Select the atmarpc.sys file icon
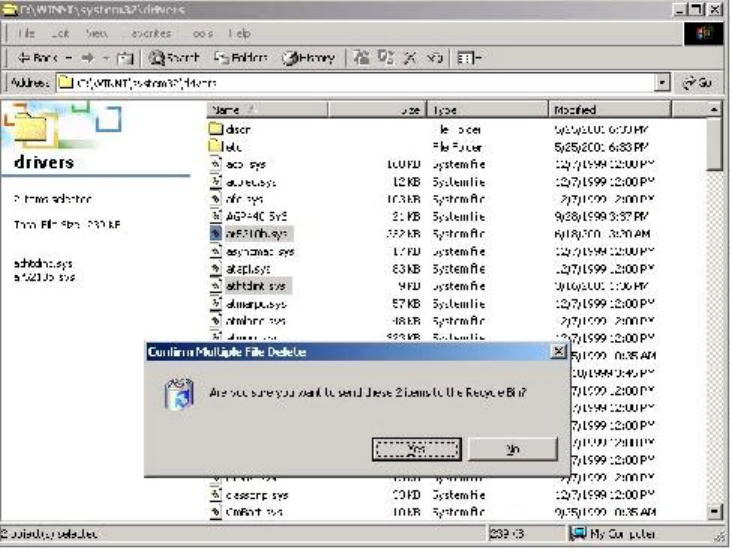The width and height of the screenshot is (731, 549). (215, 303)
